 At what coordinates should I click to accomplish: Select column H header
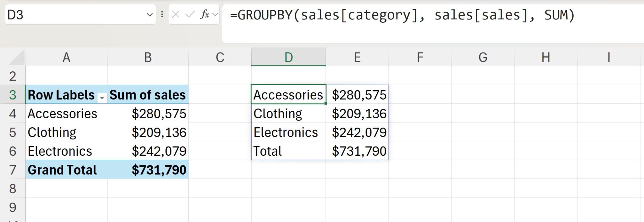click(x=546, y=58)
